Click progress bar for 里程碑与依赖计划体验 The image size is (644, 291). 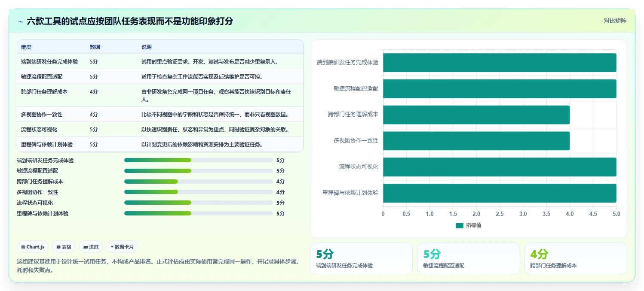point(199,213)
